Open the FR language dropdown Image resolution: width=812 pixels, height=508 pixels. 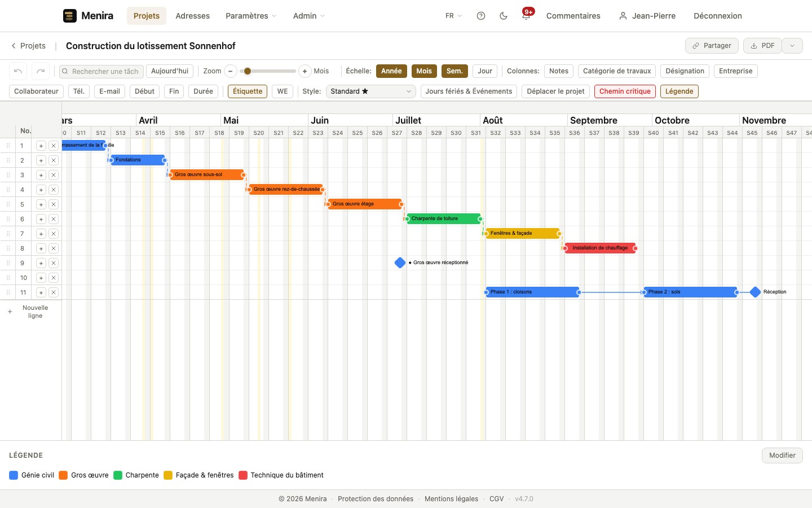[x=453, y=16]
